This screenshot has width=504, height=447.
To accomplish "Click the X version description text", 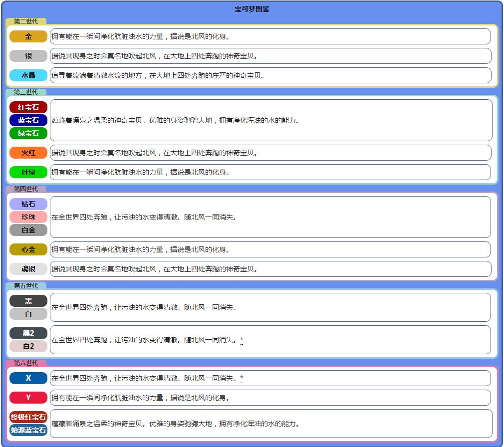I will (x=144, y=378).
